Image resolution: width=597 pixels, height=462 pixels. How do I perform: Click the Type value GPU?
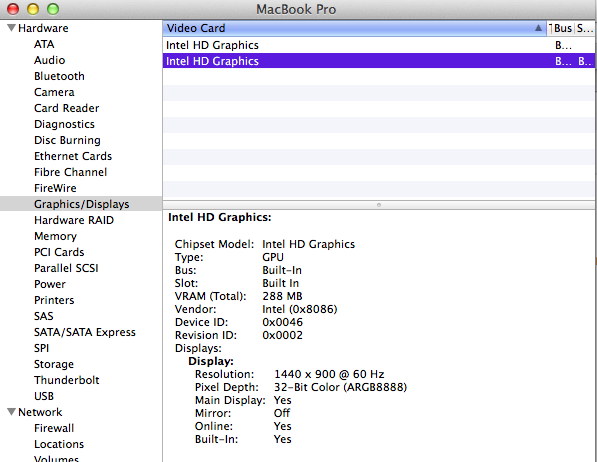(x=273, y=257)
